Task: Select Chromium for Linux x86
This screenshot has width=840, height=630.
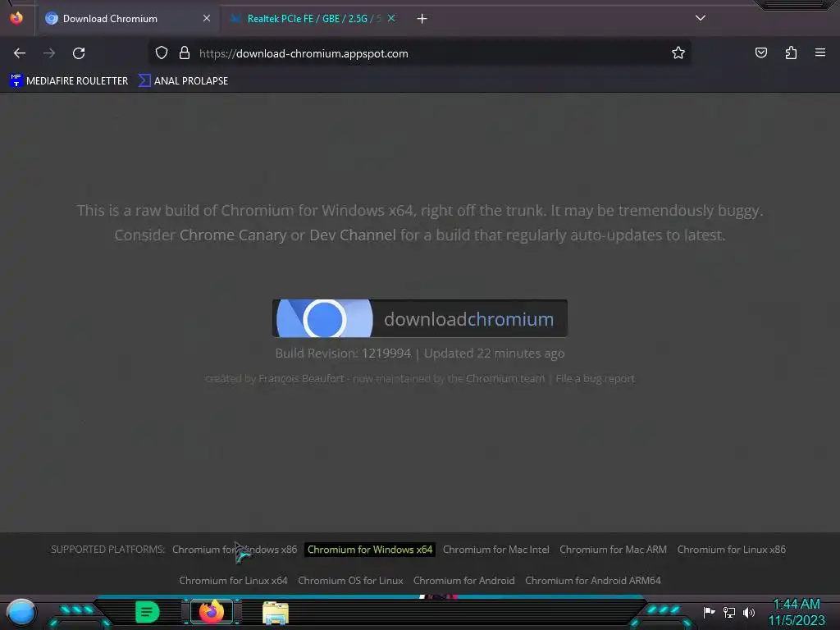Action: [x=732, y=550]
